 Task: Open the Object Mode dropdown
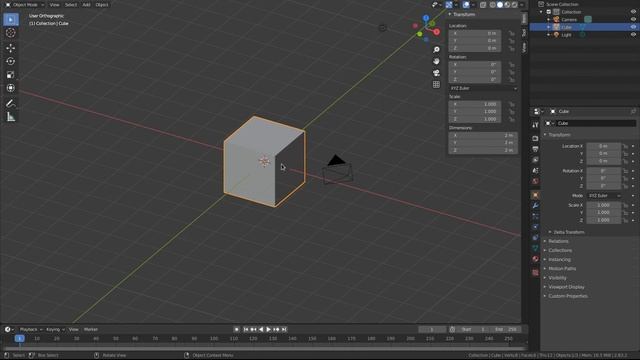point(25,4)
